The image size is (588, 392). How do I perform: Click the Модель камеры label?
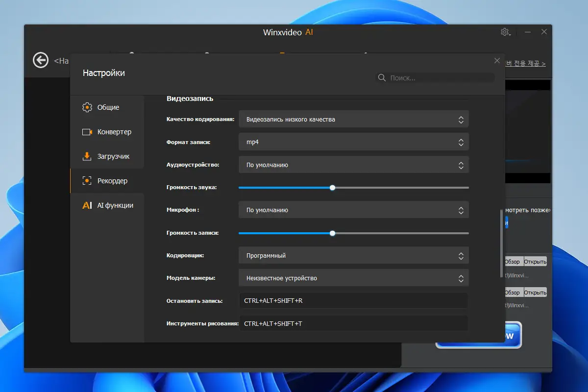click(x=191, y=278)
